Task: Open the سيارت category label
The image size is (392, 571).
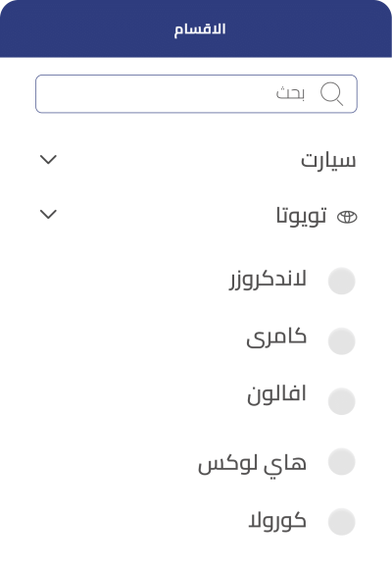Action: (328, 160)
